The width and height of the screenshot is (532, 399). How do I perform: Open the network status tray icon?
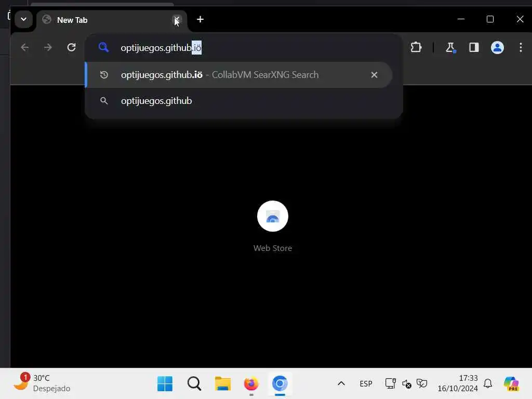click(391, 384)
